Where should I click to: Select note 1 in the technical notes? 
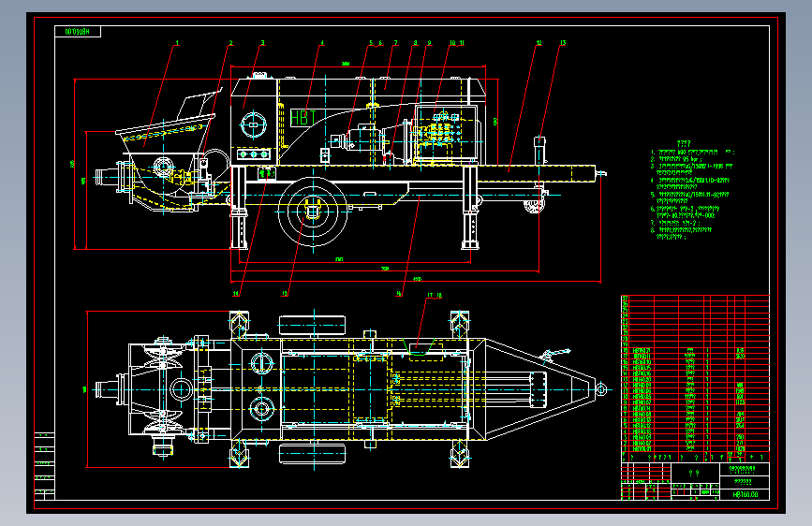click(x=692, y=153)
